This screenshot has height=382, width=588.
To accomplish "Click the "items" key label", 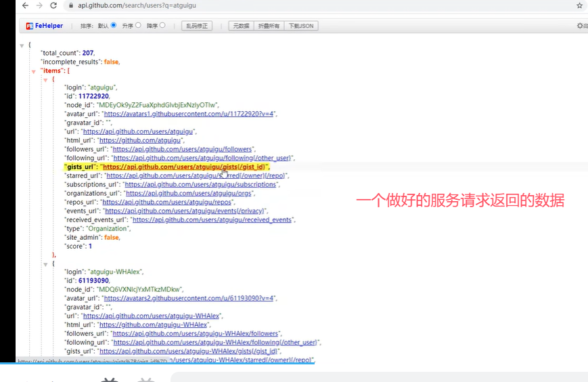I will 51,70.
